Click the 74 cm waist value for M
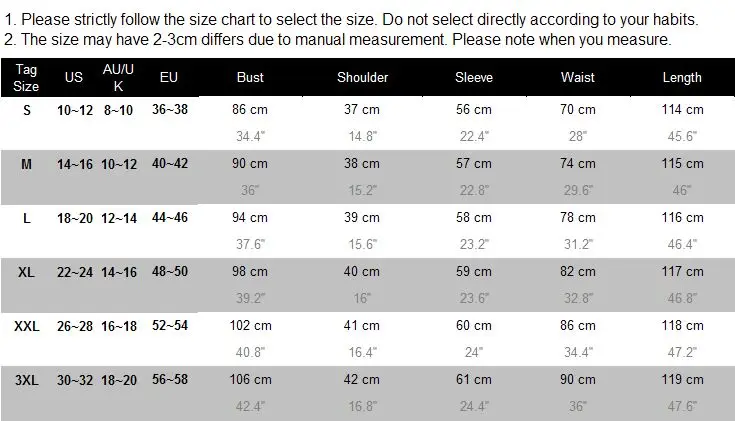Screen dimensions: 735x421 point(578,164)
